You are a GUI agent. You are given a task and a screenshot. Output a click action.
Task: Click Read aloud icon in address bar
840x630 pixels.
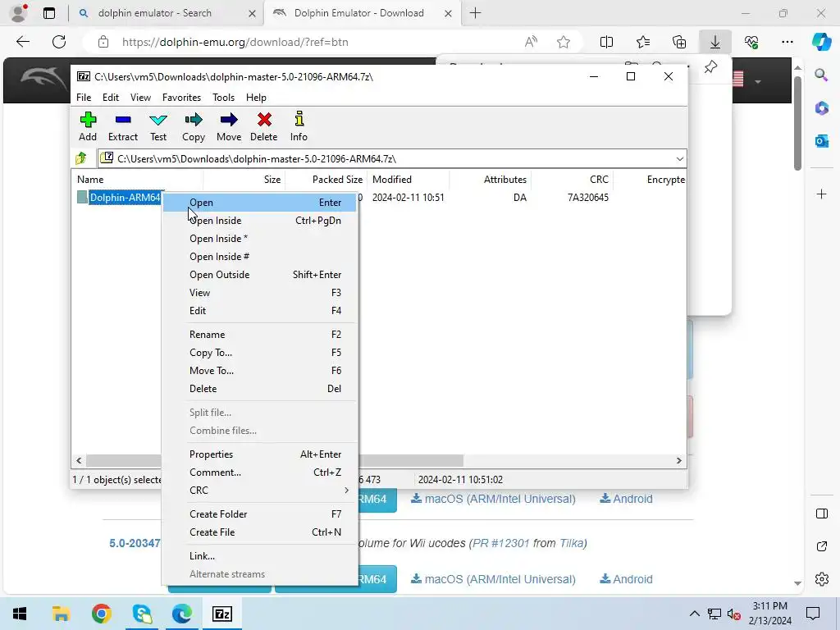(x=531, y=42)
